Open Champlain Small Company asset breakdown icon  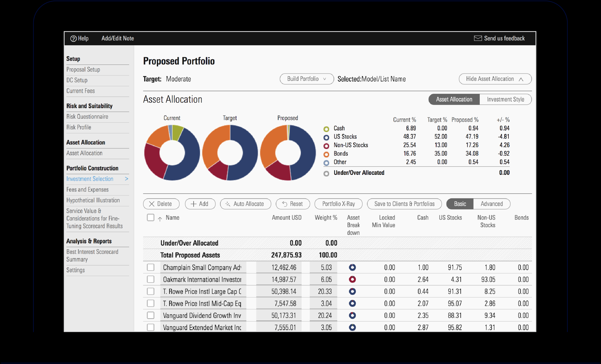[x=352, y=267]
